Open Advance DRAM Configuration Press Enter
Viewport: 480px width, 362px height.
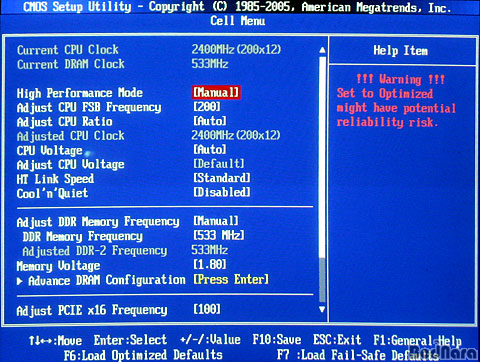tap(231, 279)
